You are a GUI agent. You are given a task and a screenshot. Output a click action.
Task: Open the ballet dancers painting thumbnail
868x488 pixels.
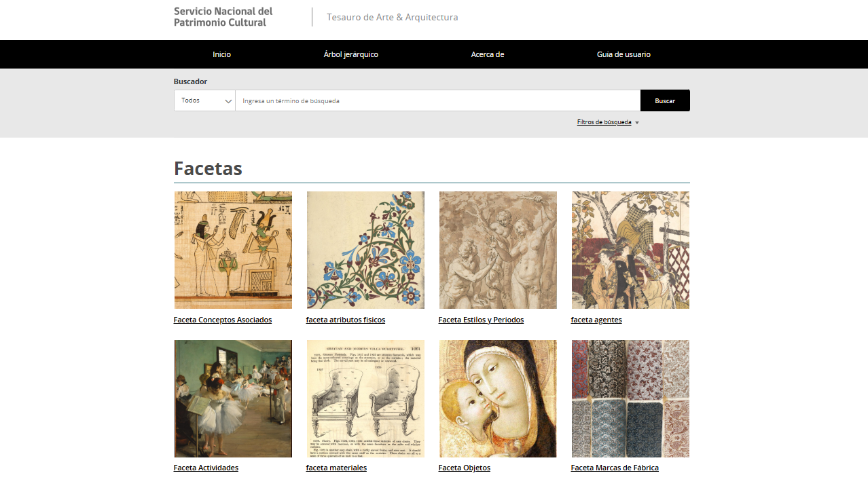(x=233, y=398)
